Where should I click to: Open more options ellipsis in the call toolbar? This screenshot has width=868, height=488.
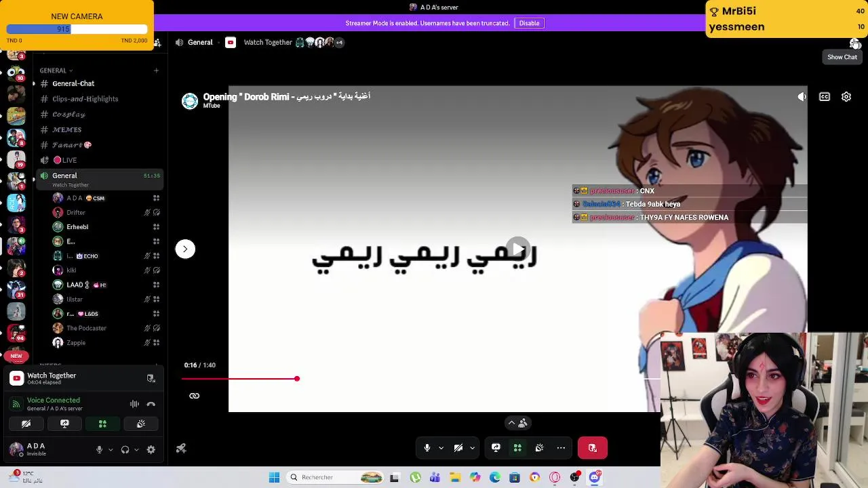[x=561, y=448]
